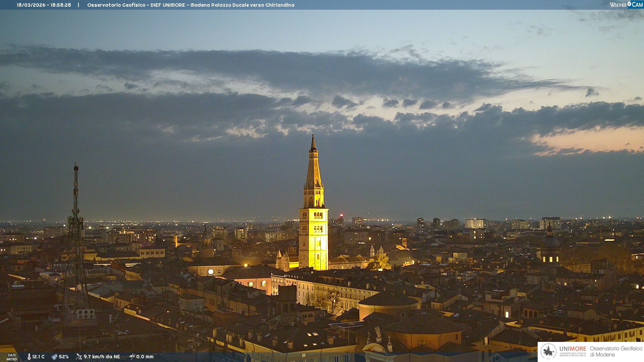The image size is (644, 362).
Task: Click the UNIMORE round crest emblem
Action: [x=548, y=351]
